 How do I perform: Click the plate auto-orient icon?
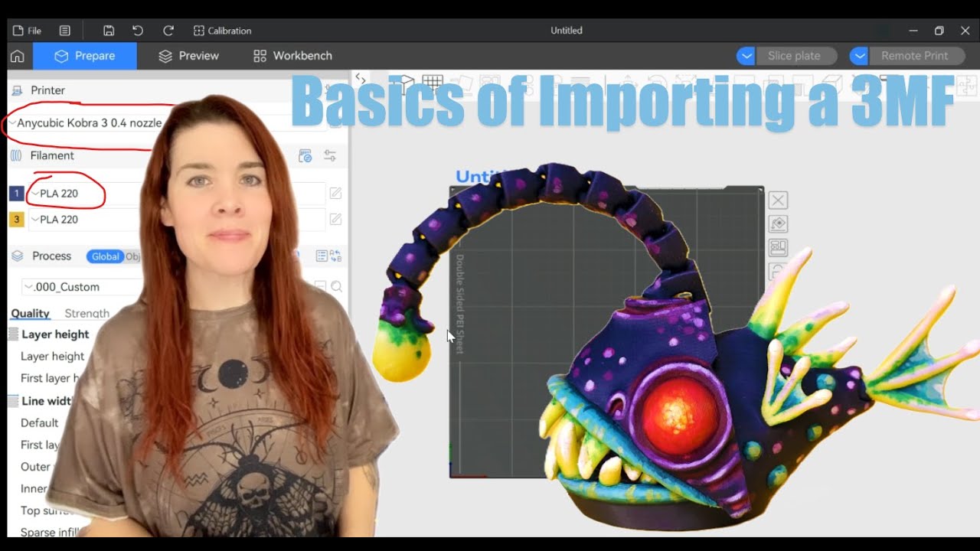pyautogui.click(x=778, y=224)
